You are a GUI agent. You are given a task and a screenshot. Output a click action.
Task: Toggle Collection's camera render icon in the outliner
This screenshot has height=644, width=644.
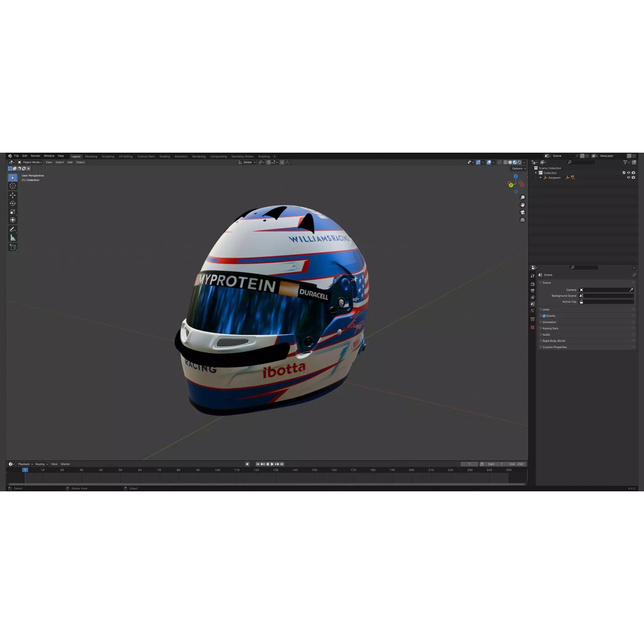point(633,173)
